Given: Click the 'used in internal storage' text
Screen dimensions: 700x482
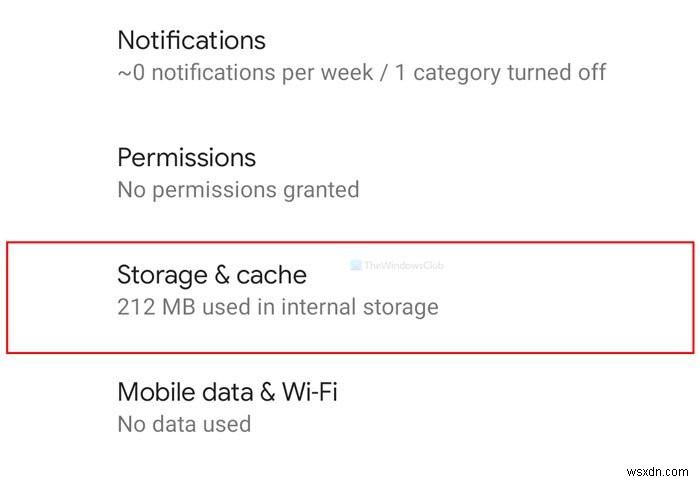Looking at the screenshot, I should [x=320, y=306].
